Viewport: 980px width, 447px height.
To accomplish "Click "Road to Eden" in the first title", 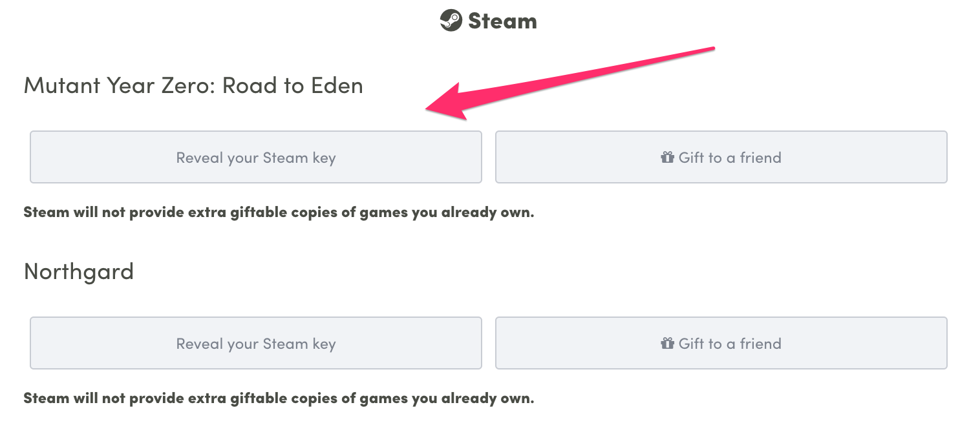I will (x=293, y=85).
